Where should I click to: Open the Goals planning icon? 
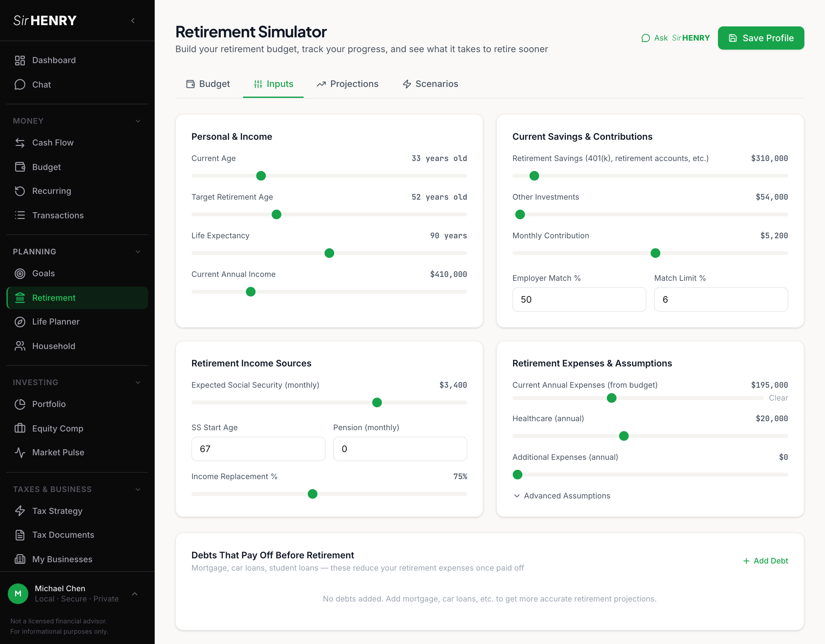[x=20, y=273]
